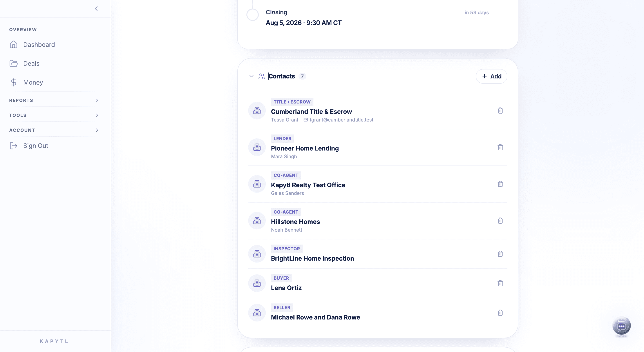The image size is (644, 352).
Task: Expand the Reports section
Action: point(54,100)
